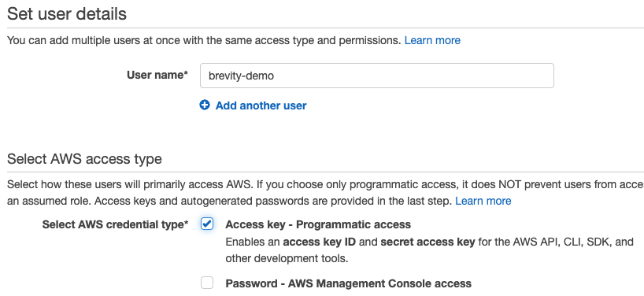644x296 pixels.
Task: Click the text mentioning an assumed role
Action: coord(230,201)
